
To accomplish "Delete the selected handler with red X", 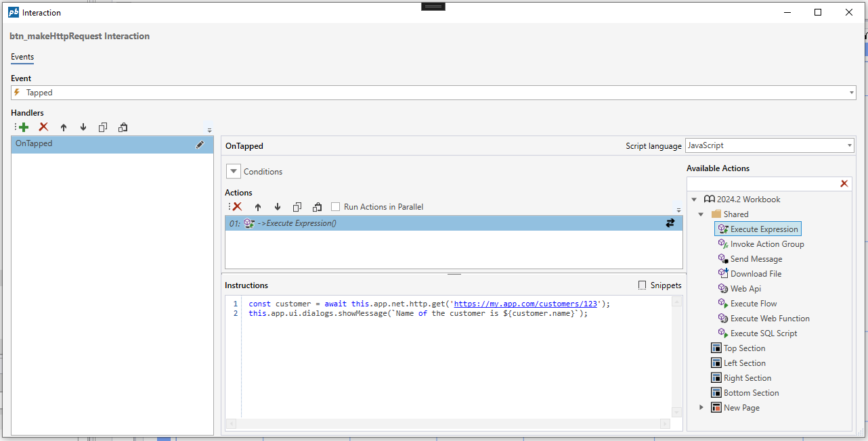I will pos(43,127).
